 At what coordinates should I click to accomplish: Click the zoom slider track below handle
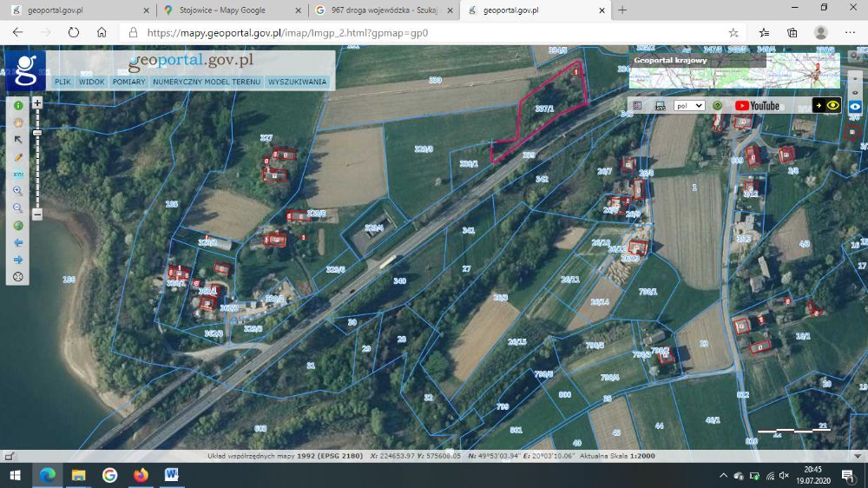(37, 172)
